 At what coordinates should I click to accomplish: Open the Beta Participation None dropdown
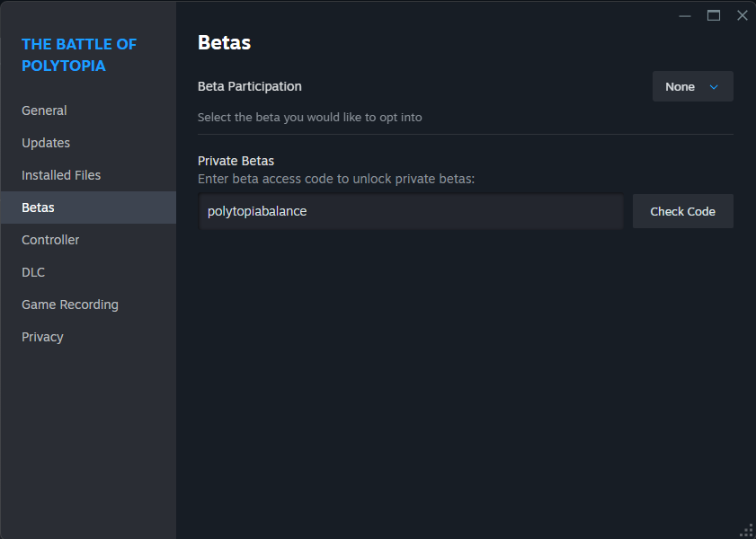point(693,87)
